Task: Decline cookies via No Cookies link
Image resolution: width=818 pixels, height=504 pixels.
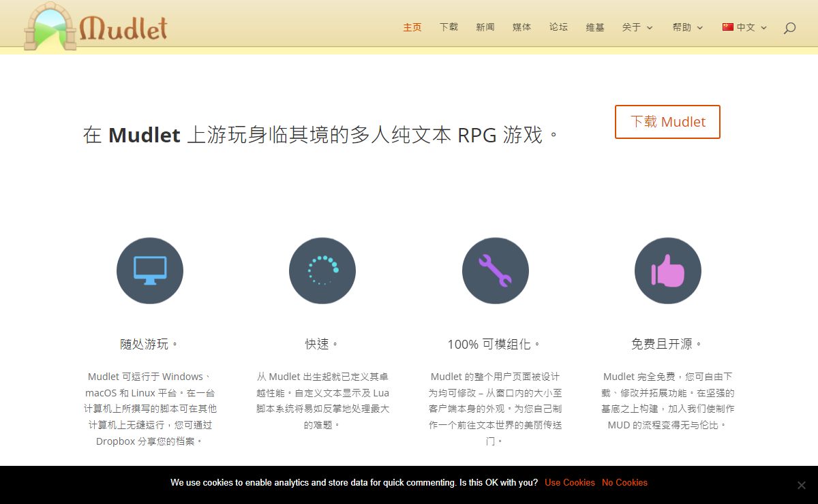Action: coord(624,482)
